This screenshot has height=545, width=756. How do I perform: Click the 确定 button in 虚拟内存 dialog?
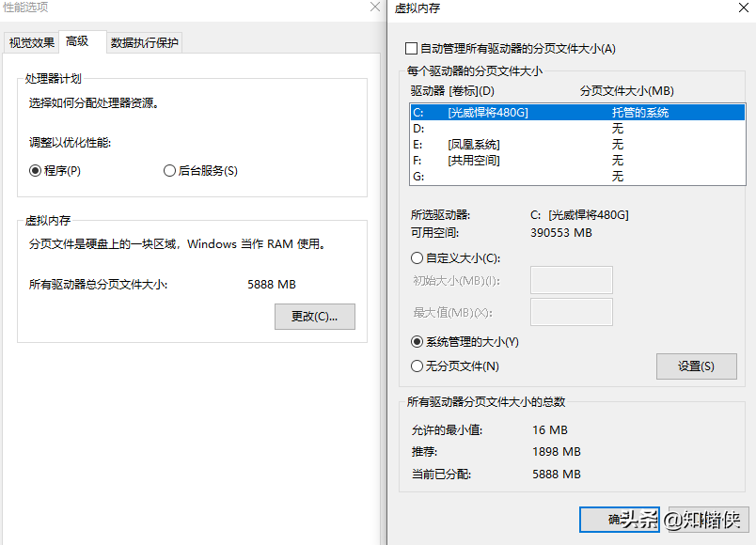(613, 519)
